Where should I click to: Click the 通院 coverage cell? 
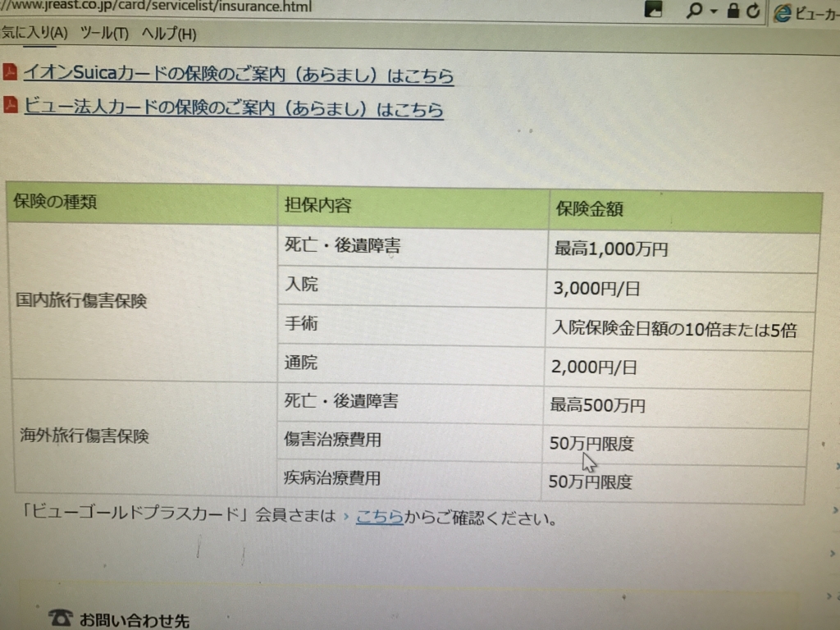[x=411, y=364]
